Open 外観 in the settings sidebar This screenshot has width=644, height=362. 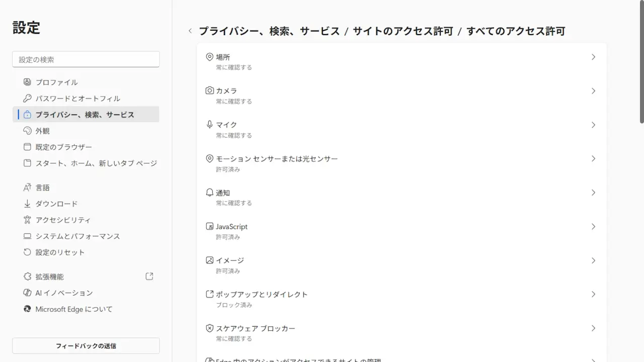[x=42, y=131]
